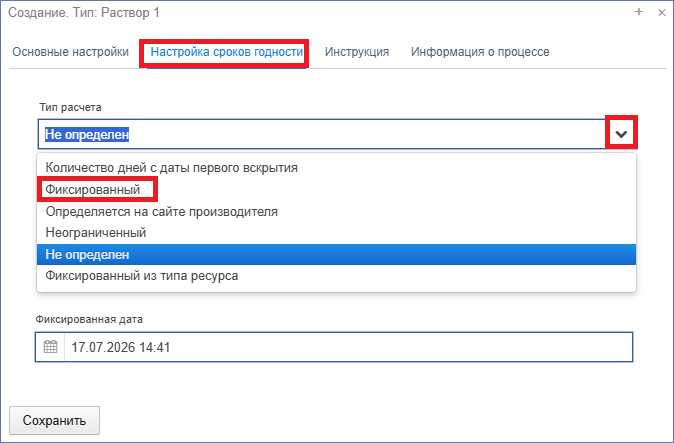This screenshot has height=443, width=674.
Task: Open the calendar picker icon
Action: tap(50, 347)
